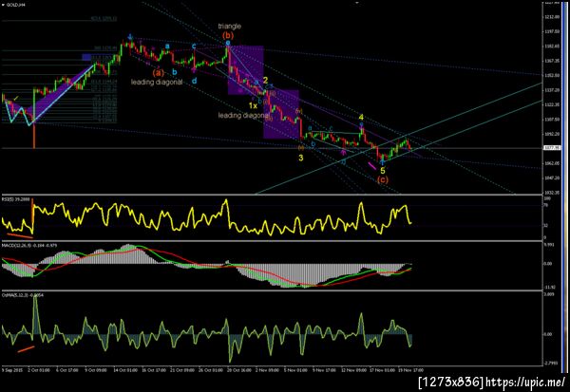Image resolution: width=570 pixels, height=392 pixels.
Task: Click the blue vertical scrollbar on the right edge
Action: coord(563,187)
